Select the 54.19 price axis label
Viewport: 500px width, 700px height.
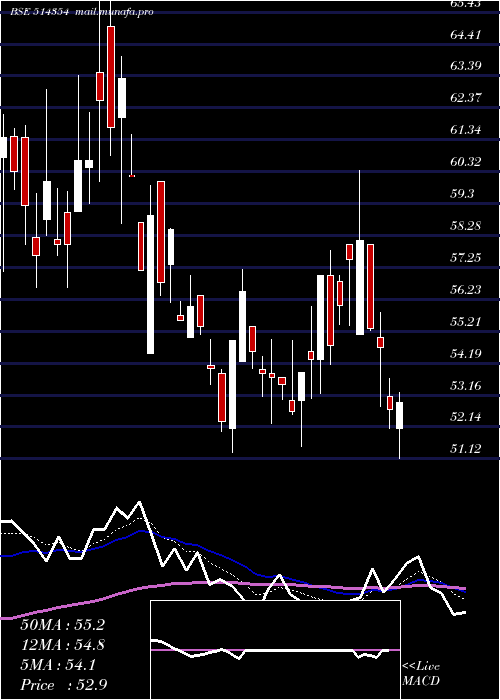click(x=466, y=354)
